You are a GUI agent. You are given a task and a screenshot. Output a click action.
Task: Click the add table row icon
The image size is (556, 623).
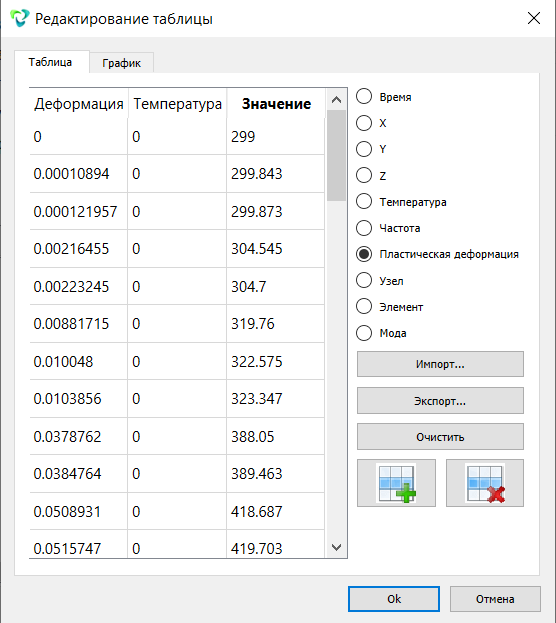pyautogui.click(x=396, y=483)
